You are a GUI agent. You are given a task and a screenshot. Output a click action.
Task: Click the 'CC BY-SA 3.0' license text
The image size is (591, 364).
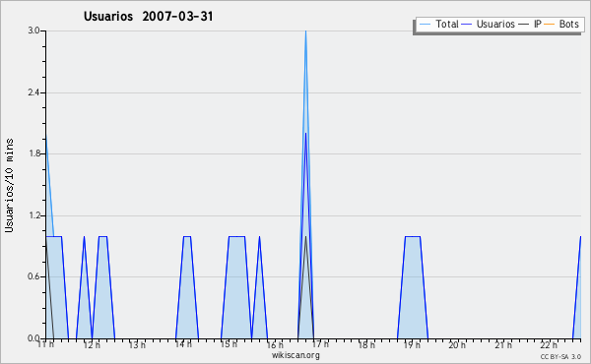click(x=560, y=356)
